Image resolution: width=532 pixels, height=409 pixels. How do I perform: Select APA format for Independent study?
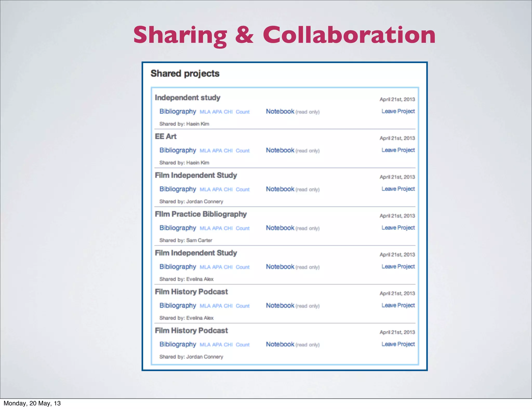(x=217, y=112)
